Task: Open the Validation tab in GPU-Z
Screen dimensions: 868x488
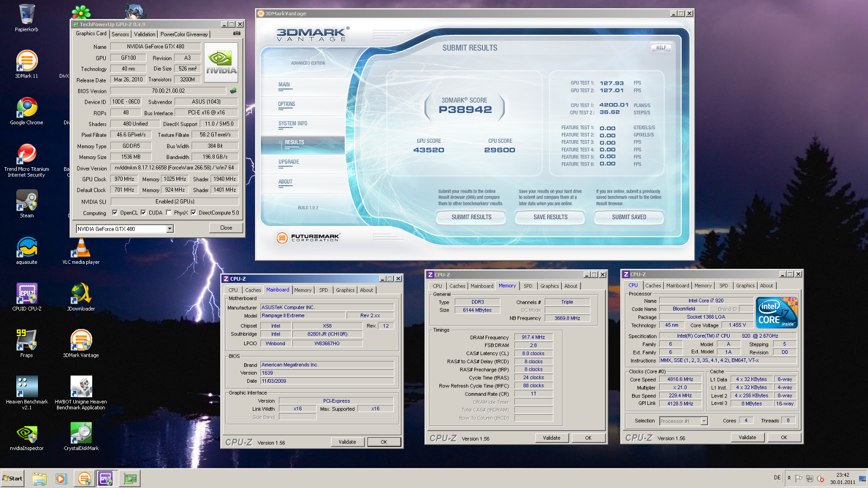Action: (145, 34)
